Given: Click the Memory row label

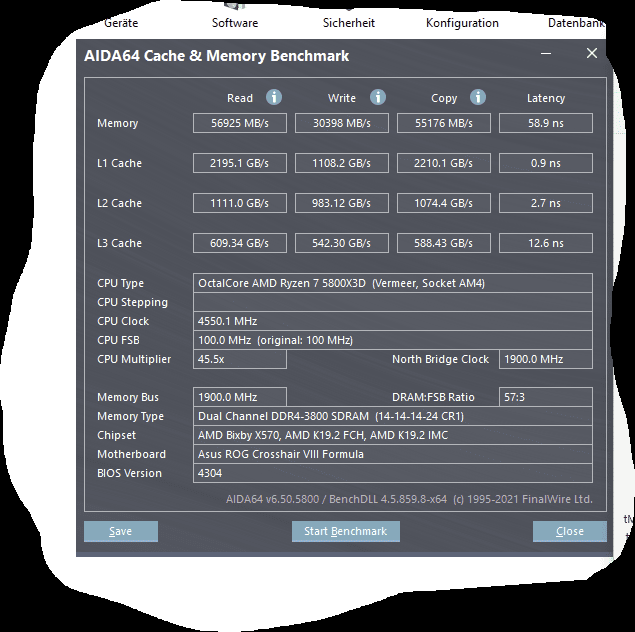Looking at the screenshot, I should tap(117, 123).
